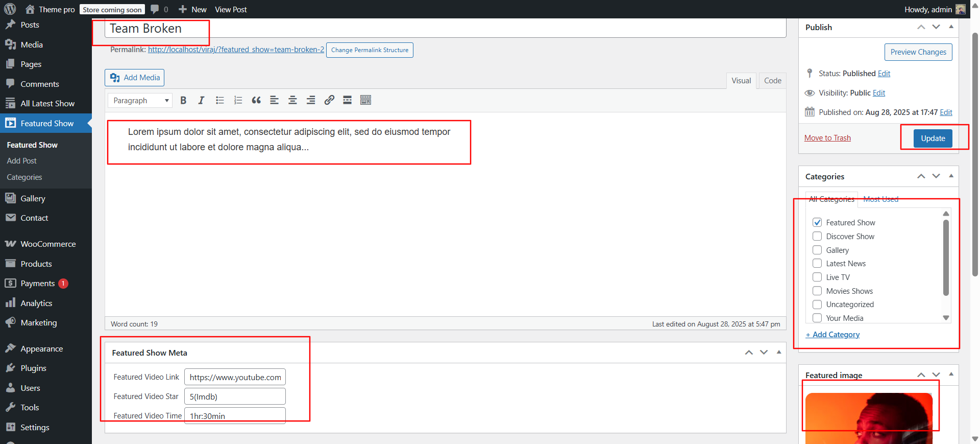980x444 pixels.
Task: Click the Featured Video Star input field
Action: point(235,396)
